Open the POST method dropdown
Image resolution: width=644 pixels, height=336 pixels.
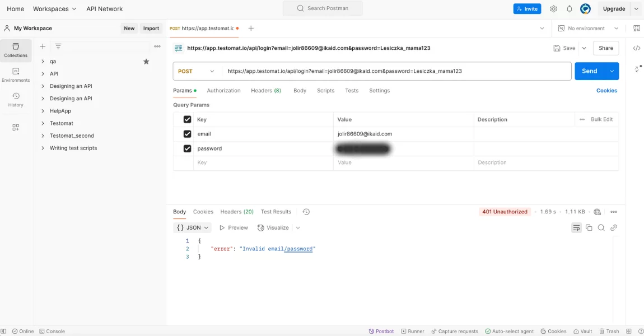coord(197,71)
